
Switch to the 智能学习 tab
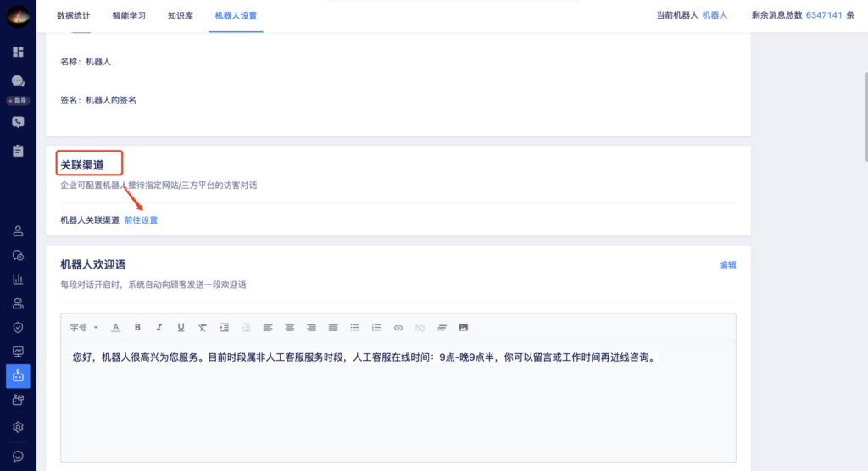coord(129,15)
